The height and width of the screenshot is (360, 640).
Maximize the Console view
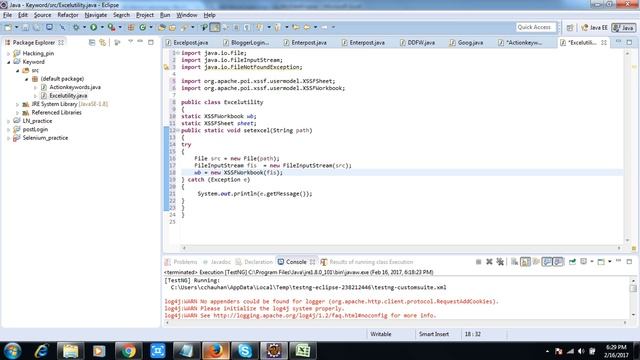(x=629, y=262)
